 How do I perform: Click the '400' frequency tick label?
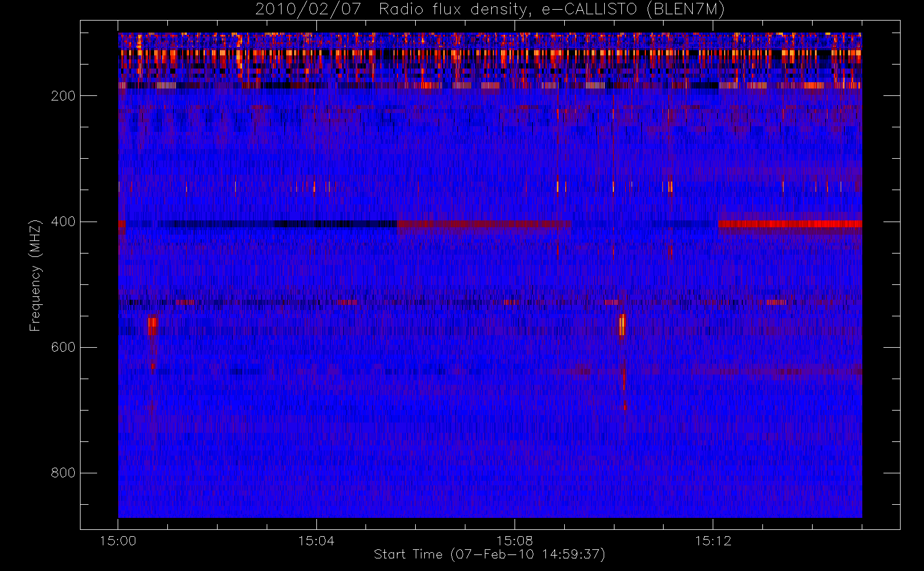pos(63,222)
